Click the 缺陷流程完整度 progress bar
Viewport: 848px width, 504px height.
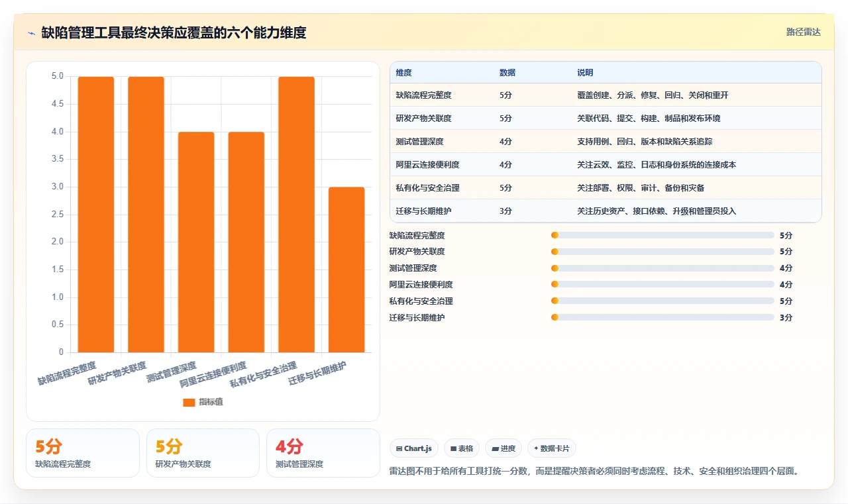pyautogui.click(x=662, y=235)
